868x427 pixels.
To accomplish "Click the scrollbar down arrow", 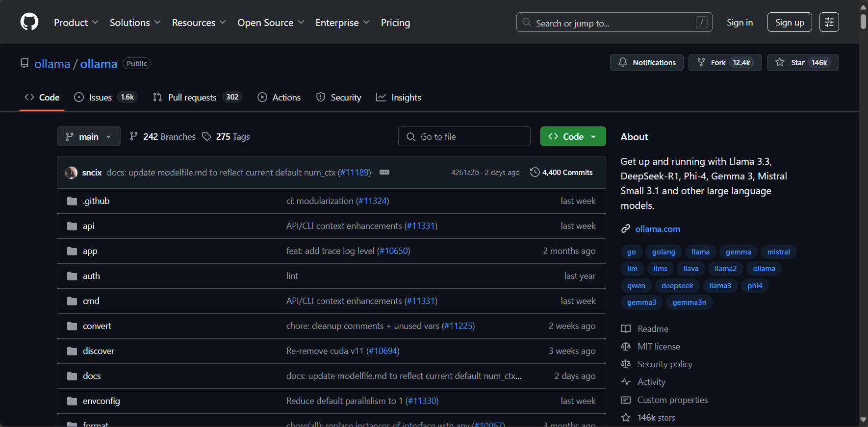I will click(863, 420).
